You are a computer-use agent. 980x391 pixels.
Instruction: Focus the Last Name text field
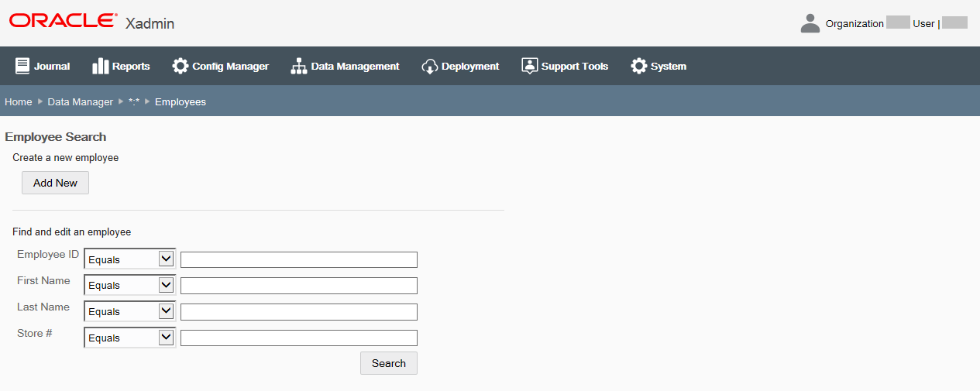click(299, 312)
